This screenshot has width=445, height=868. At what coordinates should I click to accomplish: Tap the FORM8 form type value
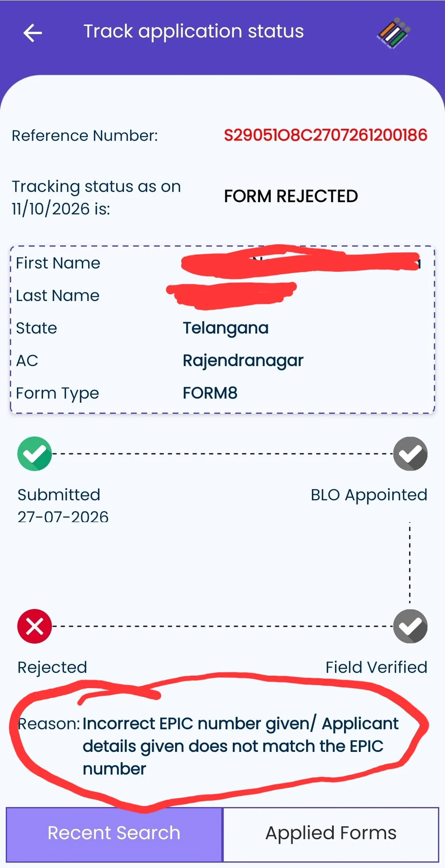[210, 393]
